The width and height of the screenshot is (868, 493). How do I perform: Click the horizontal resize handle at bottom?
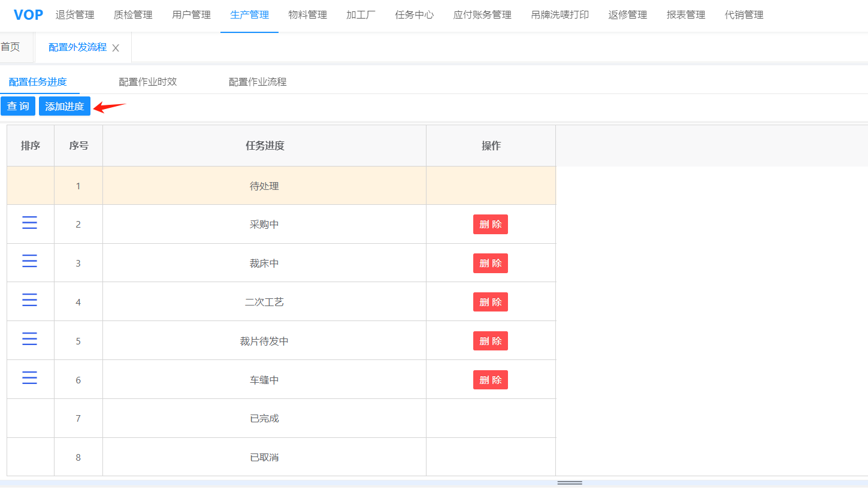569,482
